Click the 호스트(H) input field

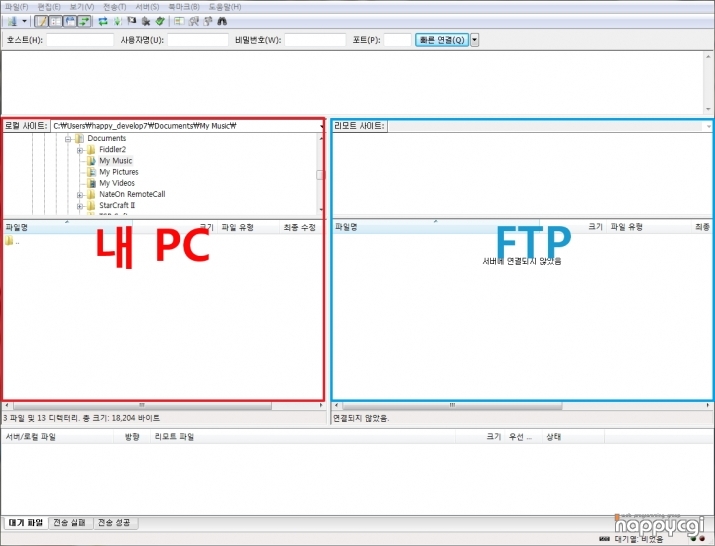80,40
